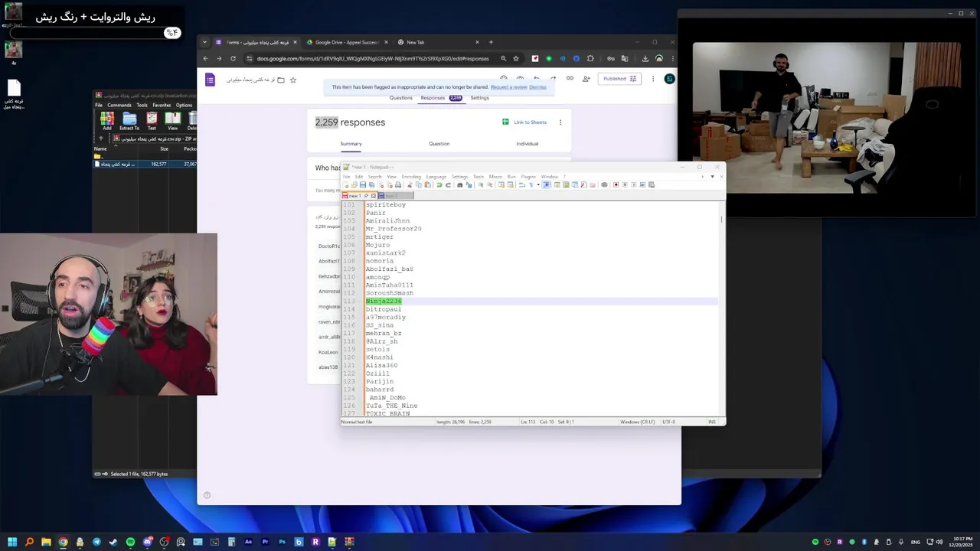Click Notepad++ Find binoculars icon
The width and height of the screenshot is (980, 551).
459,184
